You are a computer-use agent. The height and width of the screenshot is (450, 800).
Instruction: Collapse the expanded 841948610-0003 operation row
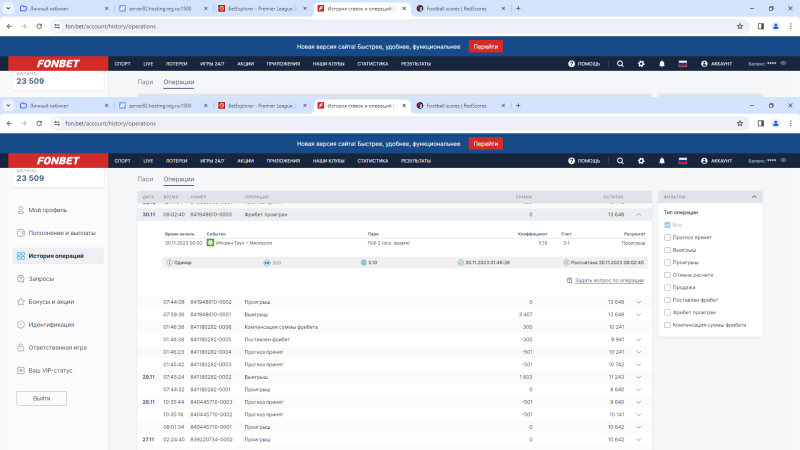tap(638, 214)
